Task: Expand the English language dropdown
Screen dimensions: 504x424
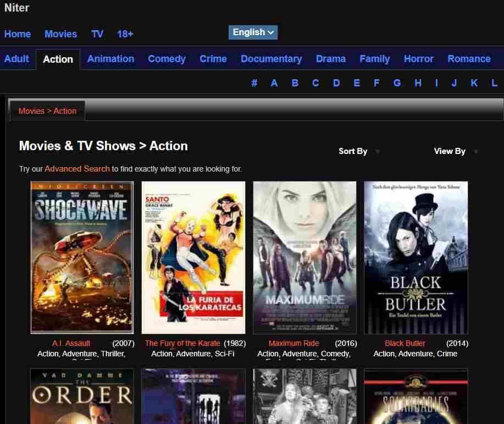Action: 253,32
